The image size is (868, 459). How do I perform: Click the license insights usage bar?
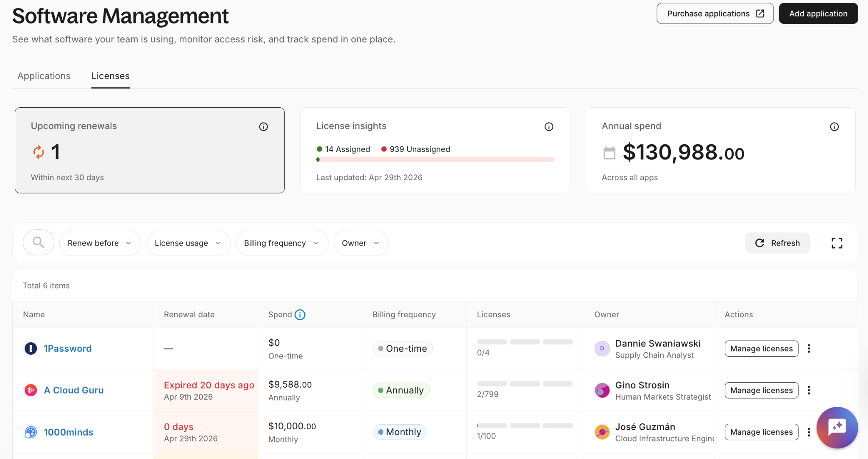pos(435,160)
